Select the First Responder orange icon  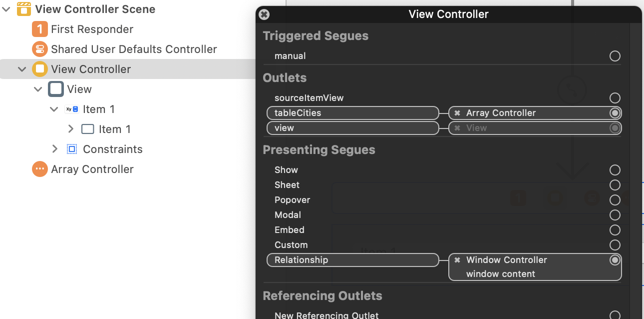coord(40,29)
